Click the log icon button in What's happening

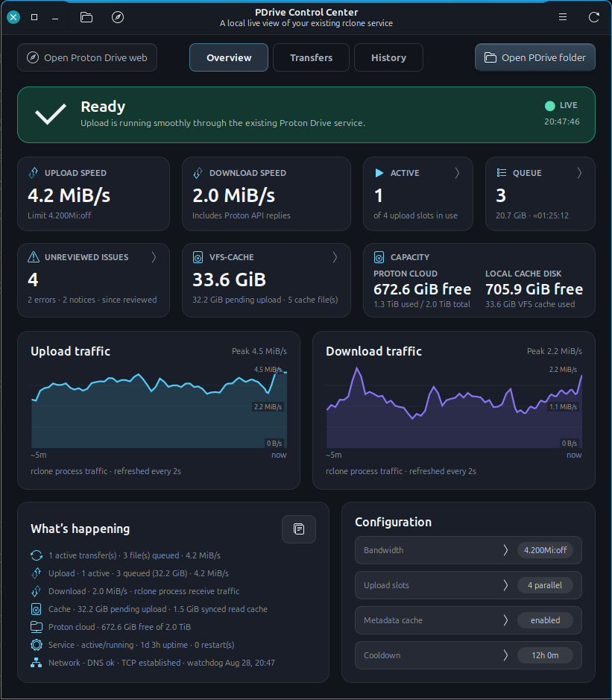(x=299, y=529)
